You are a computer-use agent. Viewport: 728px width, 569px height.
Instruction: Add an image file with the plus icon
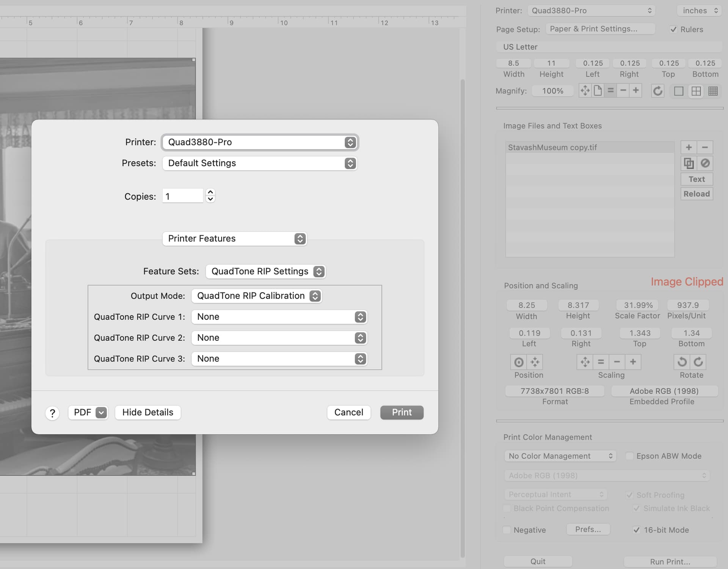tap(689, 148)
